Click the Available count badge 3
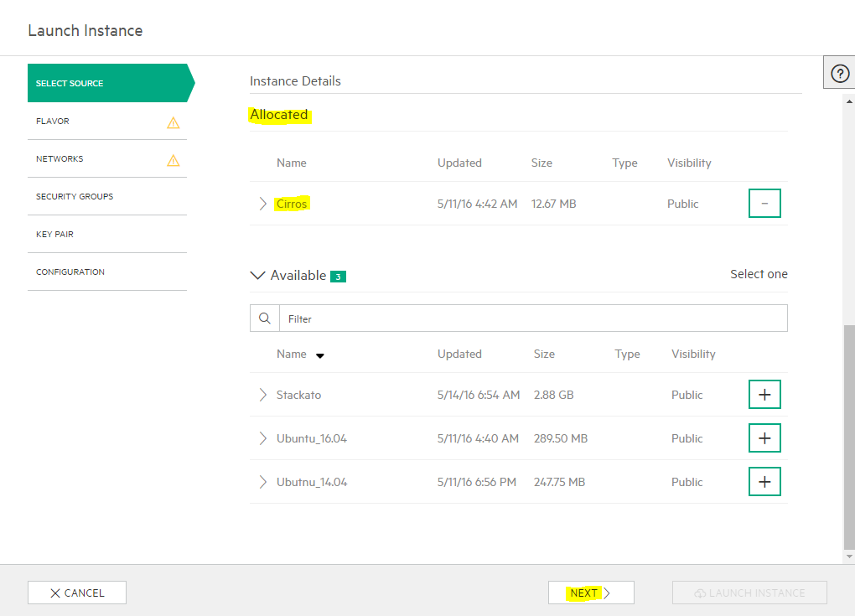The image size is (855, 616). click(338, 277)
